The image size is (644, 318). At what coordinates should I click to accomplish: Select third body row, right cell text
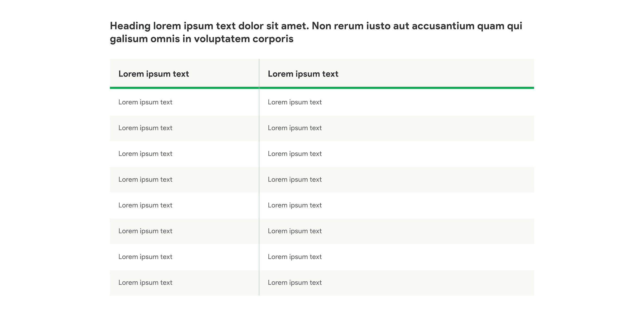coord(295,154)
